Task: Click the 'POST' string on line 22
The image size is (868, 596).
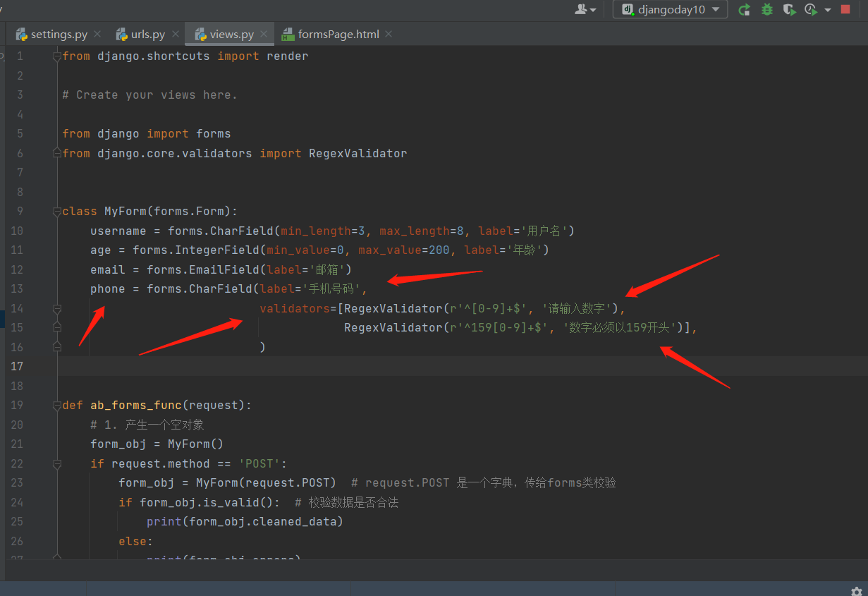Action: tap(259, 463)
